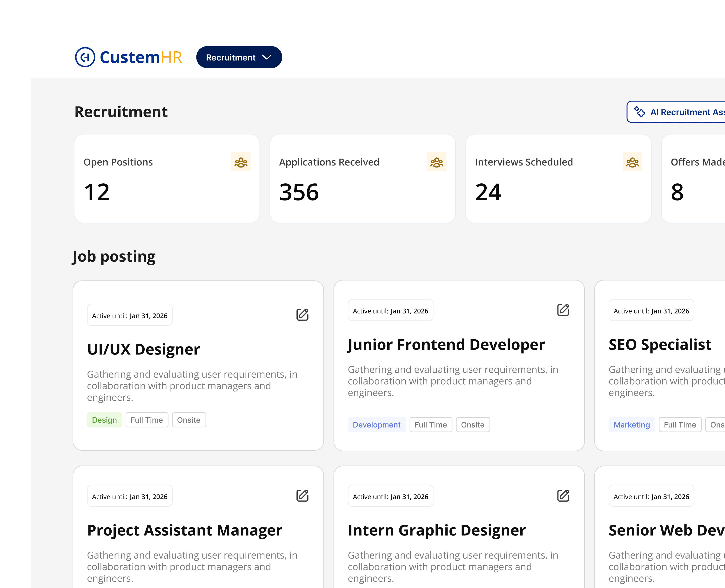Click the Open Positions people icon
This screenshot has height=588, width=725.
241,162
